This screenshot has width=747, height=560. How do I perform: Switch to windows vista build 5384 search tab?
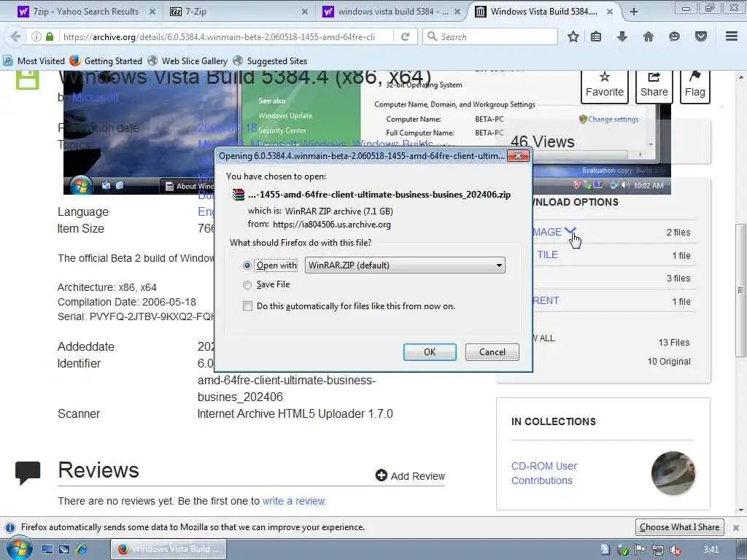point(391,12)
